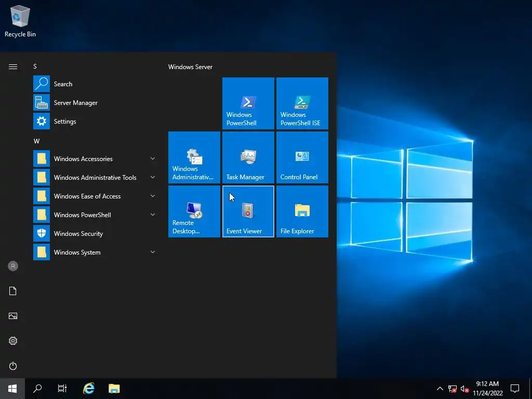This screenshot has height=399, width=532.
Task: Click the Windows Start button on the taskbar
Action: tap(12, 389)
